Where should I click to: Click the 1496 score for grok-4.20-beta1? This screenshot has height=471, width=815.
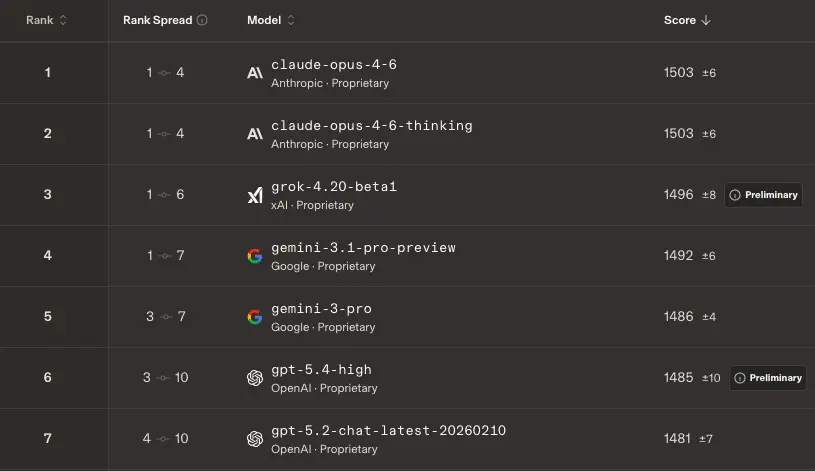pyautogui.click(x=678, y=195)
